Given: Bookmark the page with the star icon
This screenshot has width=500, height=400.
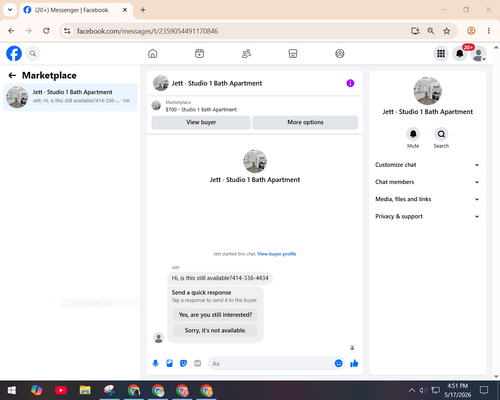Looking at the screenshot, I should tap(447, 31).
